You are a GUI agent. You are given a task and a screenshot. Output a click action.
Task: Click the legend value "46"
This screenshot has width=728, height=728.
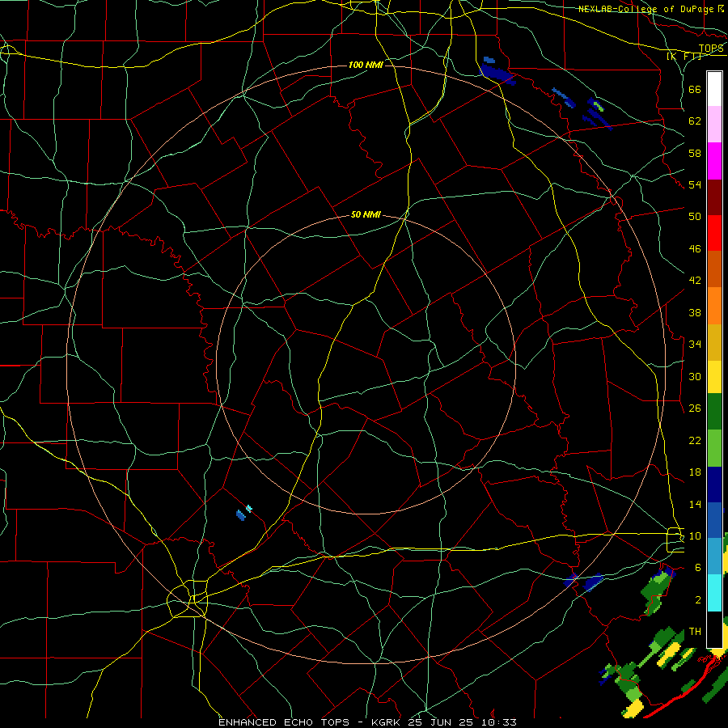pos(695,249)
